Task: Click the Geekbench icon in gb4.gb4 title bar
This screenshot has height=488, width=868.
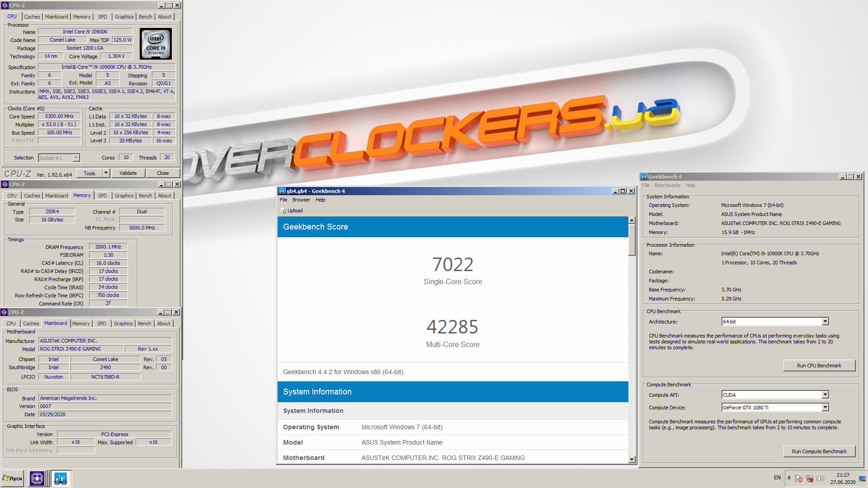Action: [x=282, y=191]
